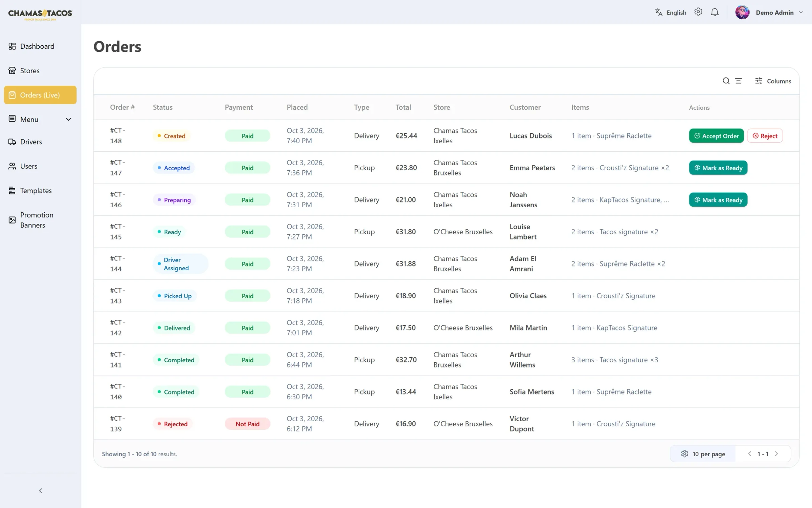Click the Demo Admin avatar
The width and height of the screenshot is (812, 508).
click(x=742, y=13)
